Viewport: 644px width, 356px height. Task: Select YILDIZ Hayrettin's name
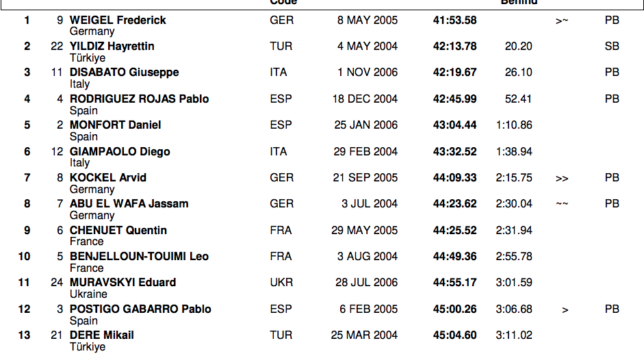click(x=112, y=47)
